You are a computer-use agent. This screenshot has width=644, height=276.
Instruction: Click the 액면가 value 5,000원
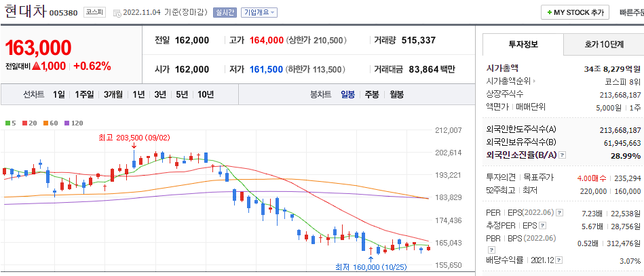pyautogui.click(x=610, y=108)
